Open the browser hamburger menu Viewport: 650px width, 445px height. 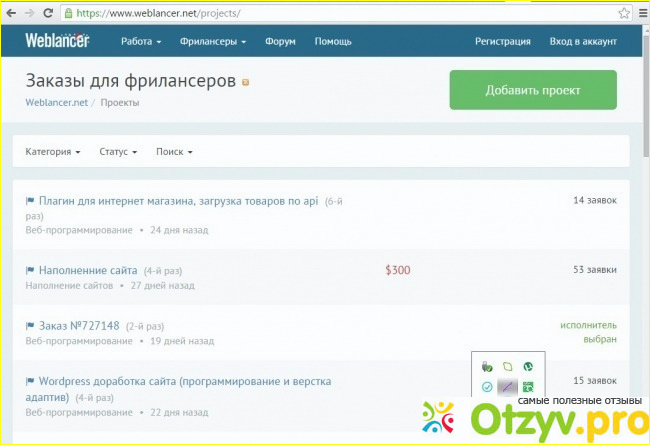640,14
